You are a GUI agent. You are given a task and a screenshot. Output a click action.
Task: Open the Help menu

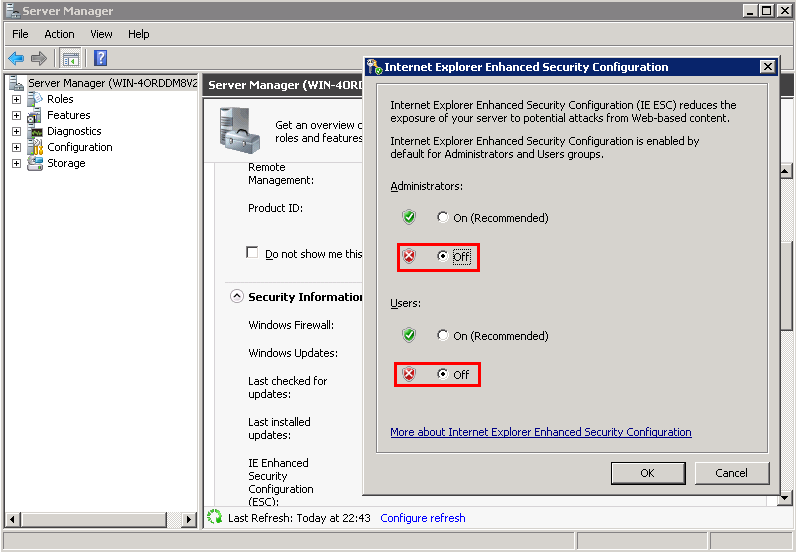click(139, 34)
